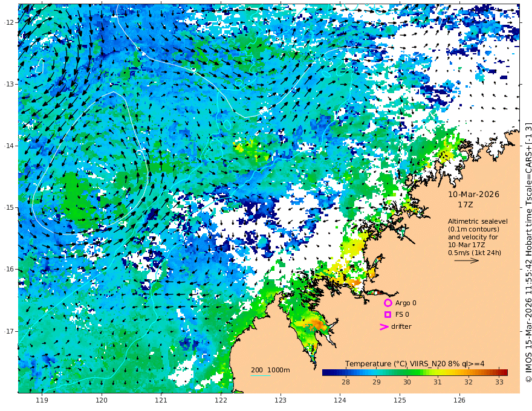The height and width of the screenshot is (411, 532).
Task: Click the '32' colorbar tick label
Action: click(x=469, y=382)
